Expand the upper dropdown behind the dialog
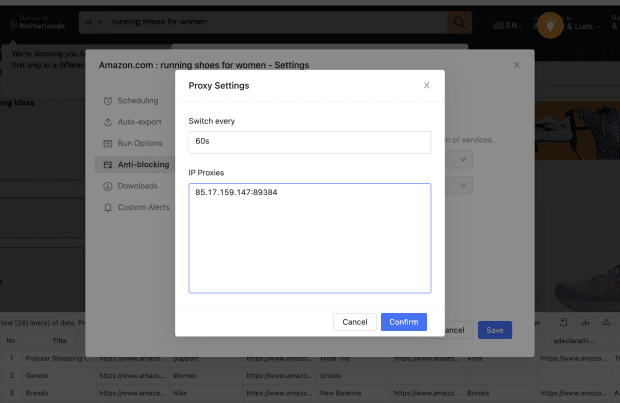 463,159
